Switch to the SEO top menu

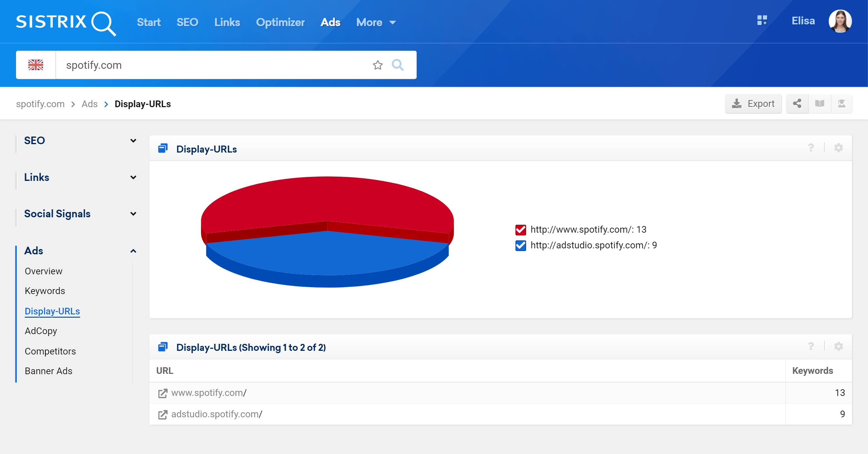tap(187, 22)
